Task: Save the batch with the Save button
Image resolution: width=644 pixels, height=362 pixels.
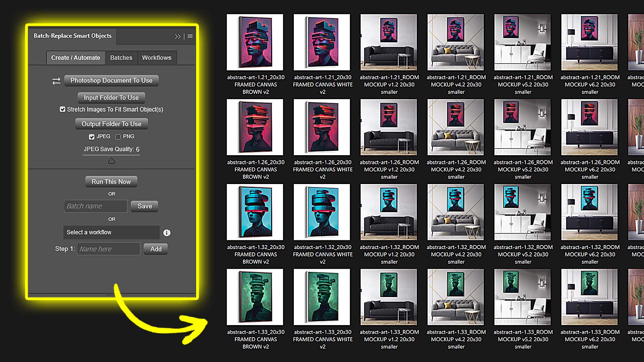Action: click(144, 206)
